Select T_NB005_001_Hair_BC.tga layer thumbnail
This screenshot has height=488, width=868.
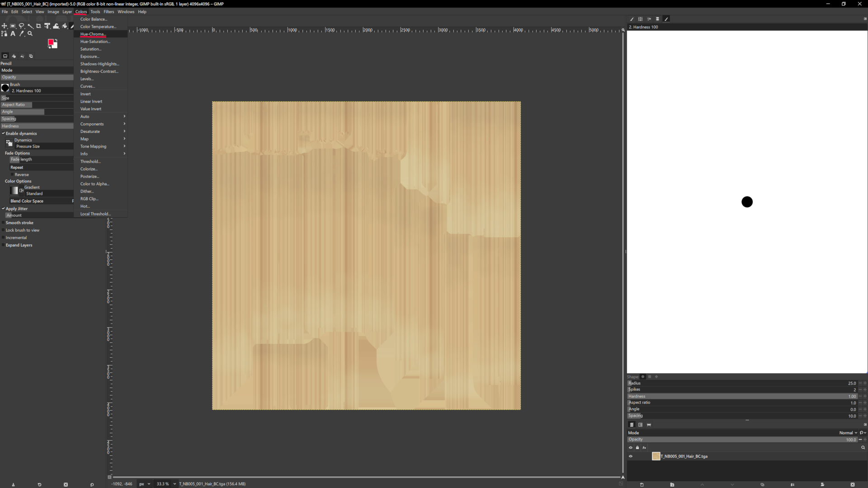(x=656, y=456)
